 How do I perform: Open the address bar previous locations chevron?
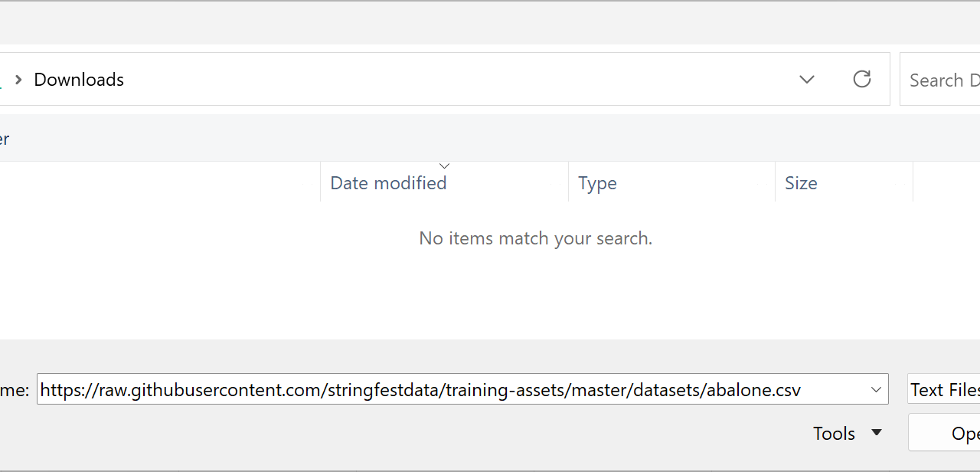806,80
